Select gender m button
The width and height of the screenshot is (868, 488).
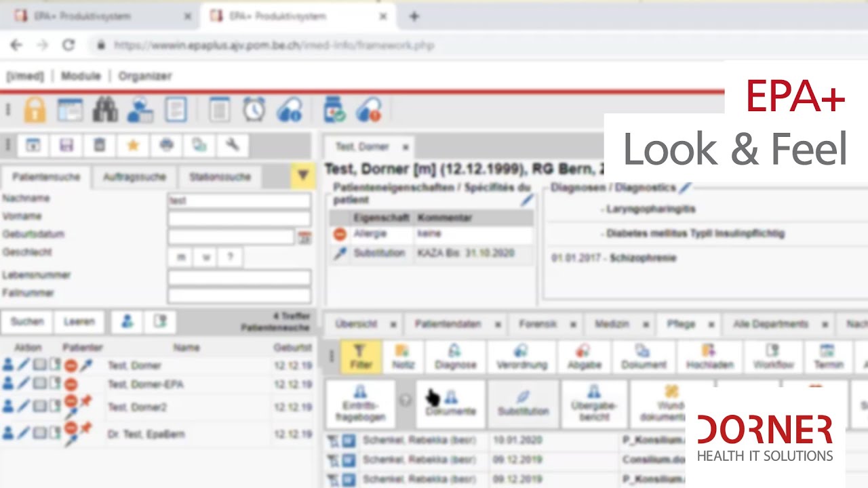point(181,258)
